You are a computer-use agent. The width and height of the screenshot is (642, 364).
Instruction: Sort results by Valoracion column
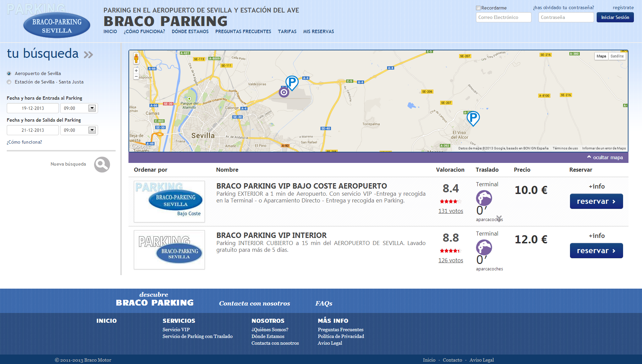pos(450,170)
